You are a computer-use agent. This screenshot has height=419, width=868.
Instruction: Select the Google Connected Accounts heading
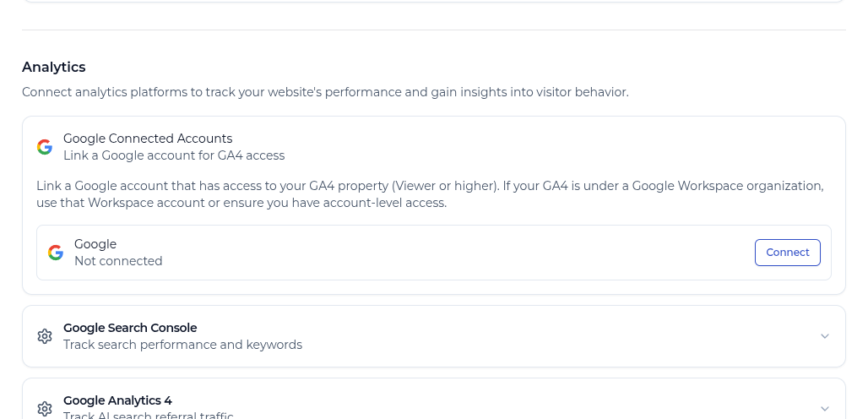click(x=148, y=139)
